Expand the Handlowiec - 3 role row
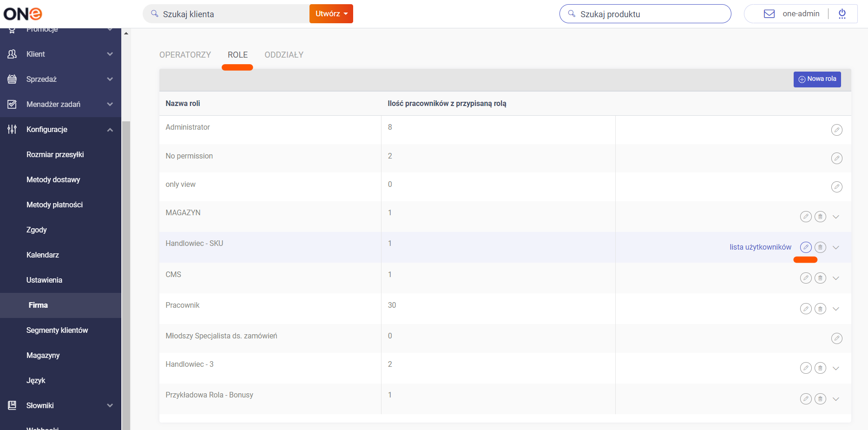Screen dimensions: 868x430 pyautogui.click(x=836, y=368)
